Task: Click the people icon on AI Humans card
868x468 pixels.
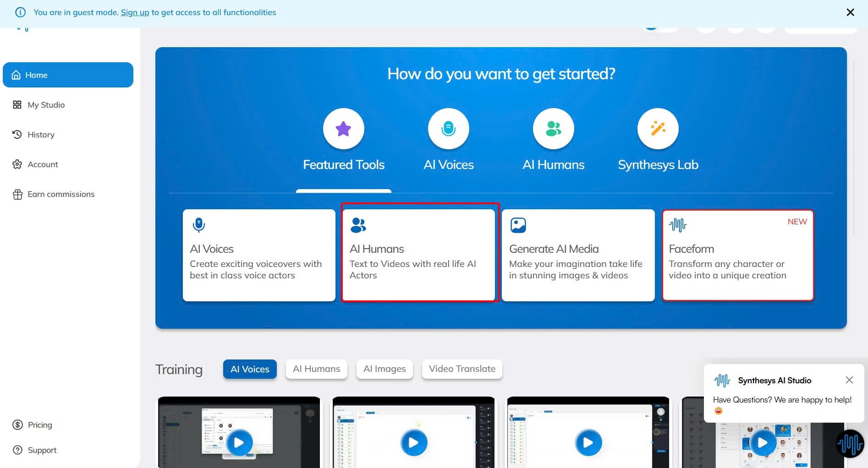Action: (x=358, y=225)
